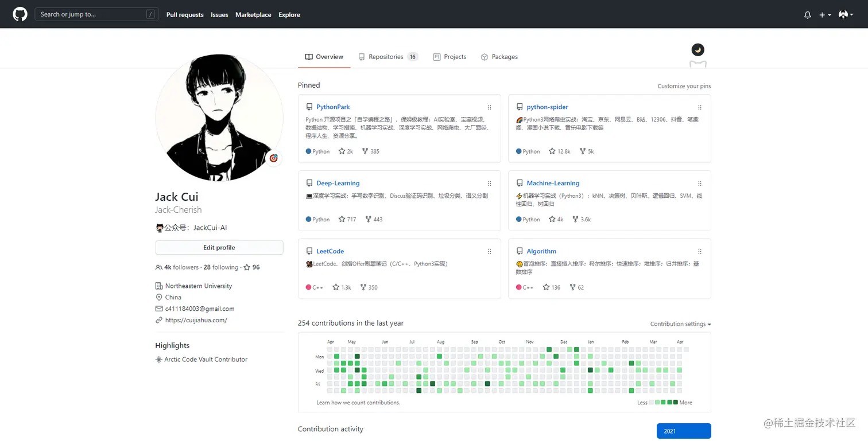This screenshot has height=441, width=868.
Task: Switch to the Overview tab
Action: (324, 57)
